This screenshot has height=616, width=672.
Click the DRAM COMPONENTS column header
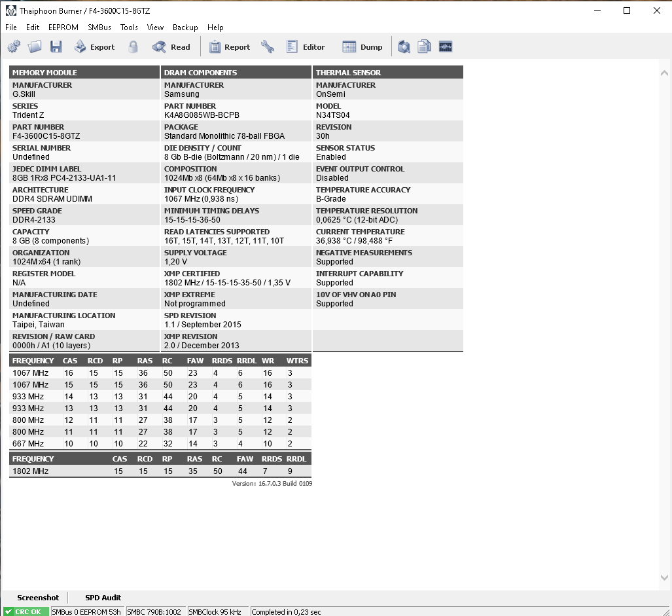point(236,73)
